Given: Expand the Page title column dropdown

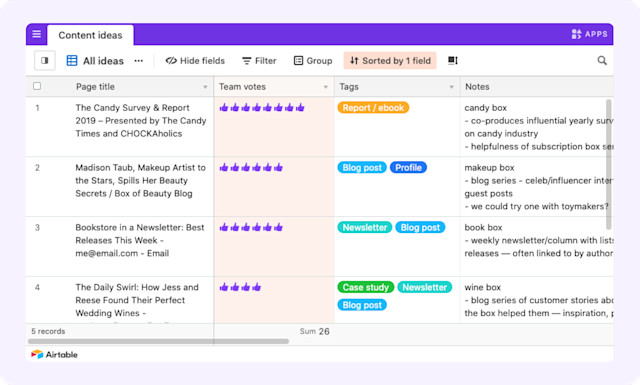Looking at the screenshot, I should click(205, 87).
